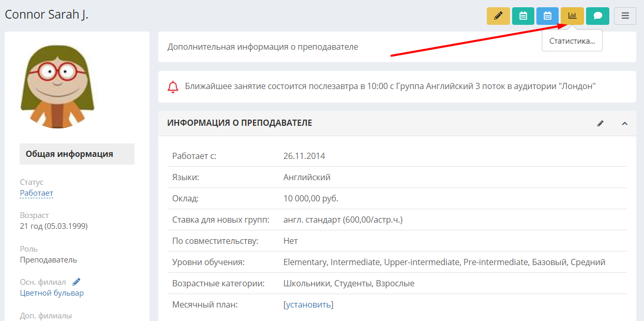Click the name heading Connor Sarah J.

[x=47, y=14]
